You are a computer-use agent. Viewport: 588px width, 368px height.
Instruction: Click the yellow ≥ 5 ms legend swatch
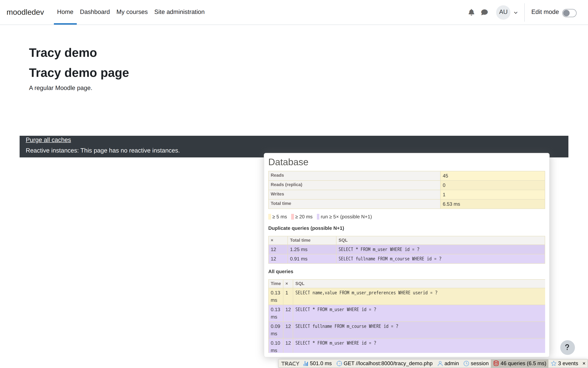coord(269,217)
